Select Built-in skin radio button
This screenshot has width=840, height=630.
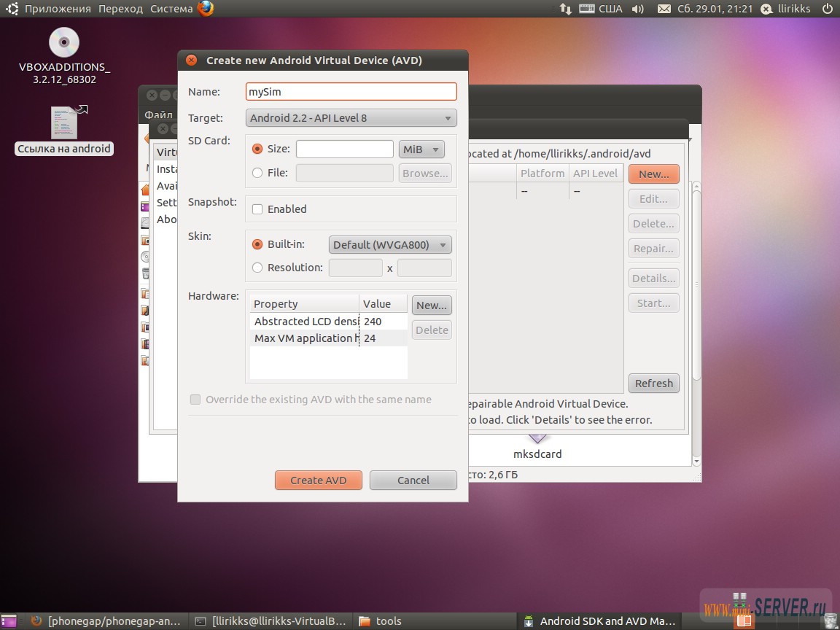coord(257,244)
